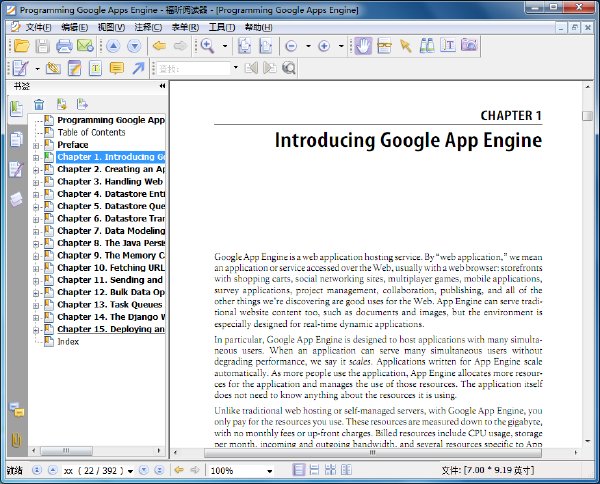Open the Layers panel in sidebar
This screenshot has height=484, width=600.
[x=16, y=199]
